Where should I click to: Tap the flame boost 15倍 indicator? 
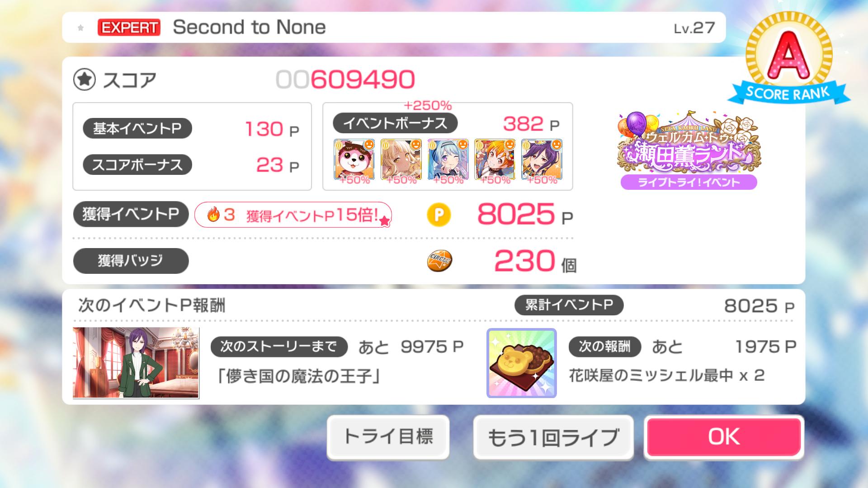[x=293, y=215]
